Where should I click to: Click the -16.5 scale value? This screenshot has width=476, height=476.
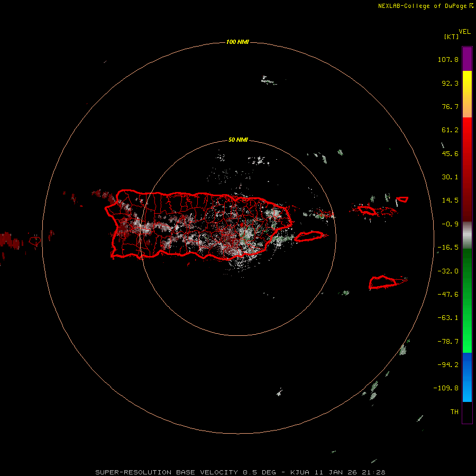[448, 248]
